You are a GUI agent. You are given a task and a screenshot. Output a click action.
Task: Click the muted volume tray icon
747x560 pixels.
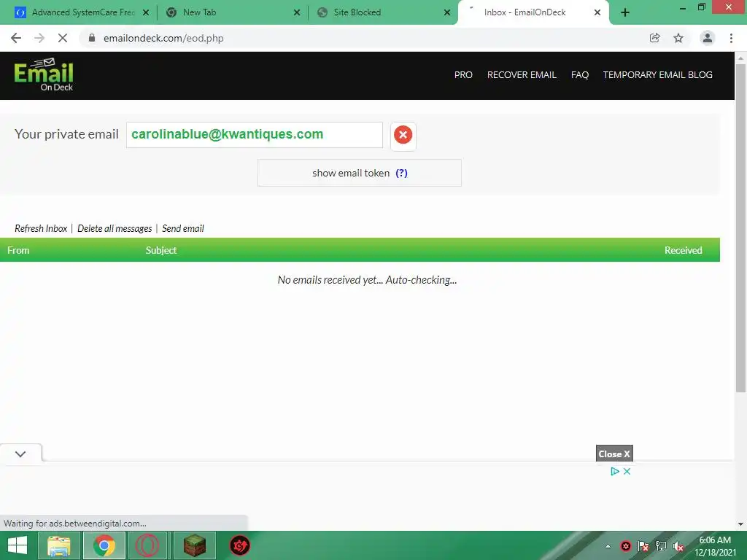(678, 546)
